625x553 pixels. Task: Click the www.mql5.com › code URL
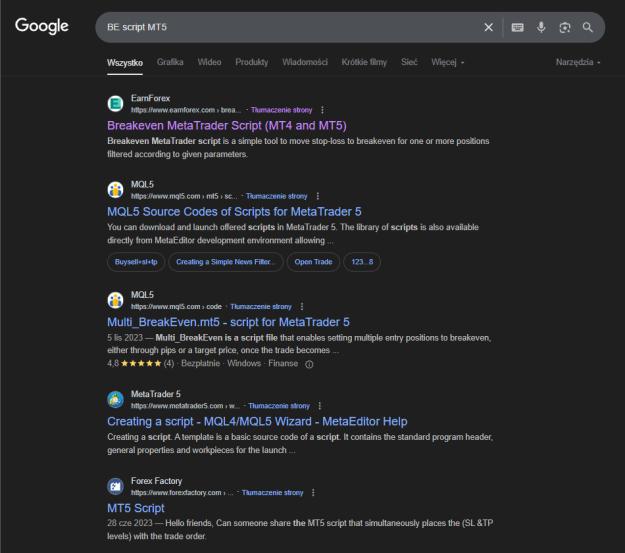pyautogui.click(x=176, y=306)
